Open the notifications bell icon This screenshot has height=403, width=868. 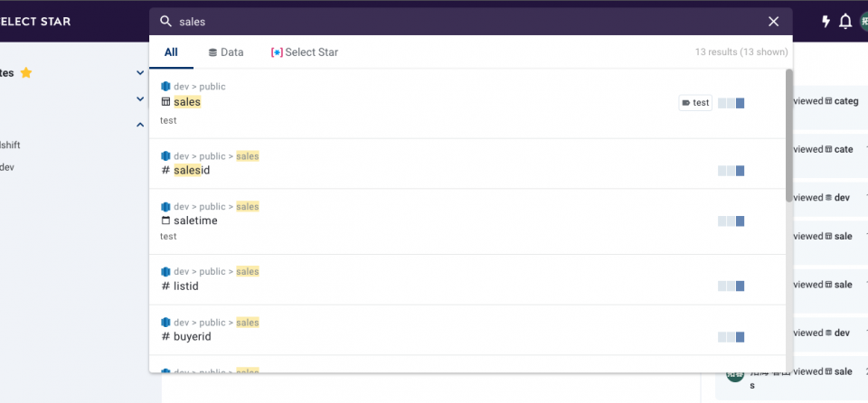[x=845, y=22]
